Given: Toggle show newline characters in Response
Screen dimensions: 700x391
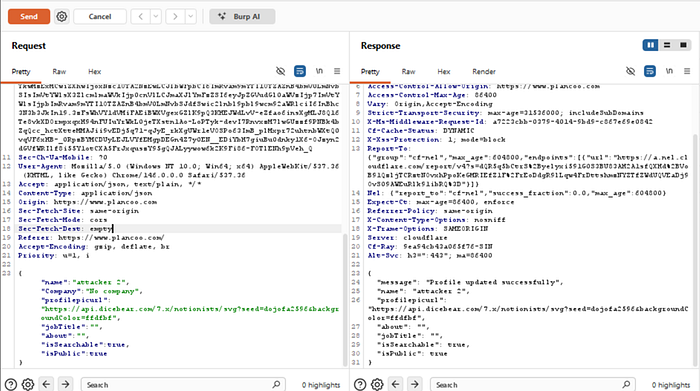Looking at the screenshot, I should tap(669, 71).
